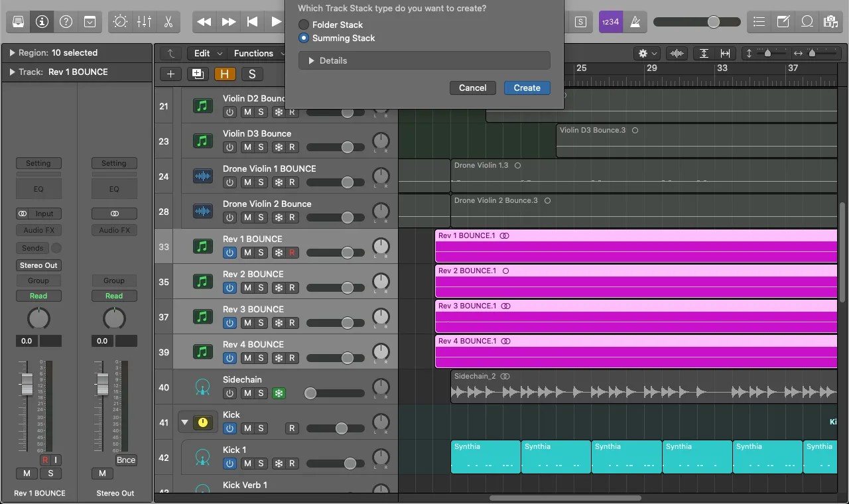This screenshot has width=849, height=504.
Task: Expand the Details disclosure triangle
Action: [x=311, y=60]
